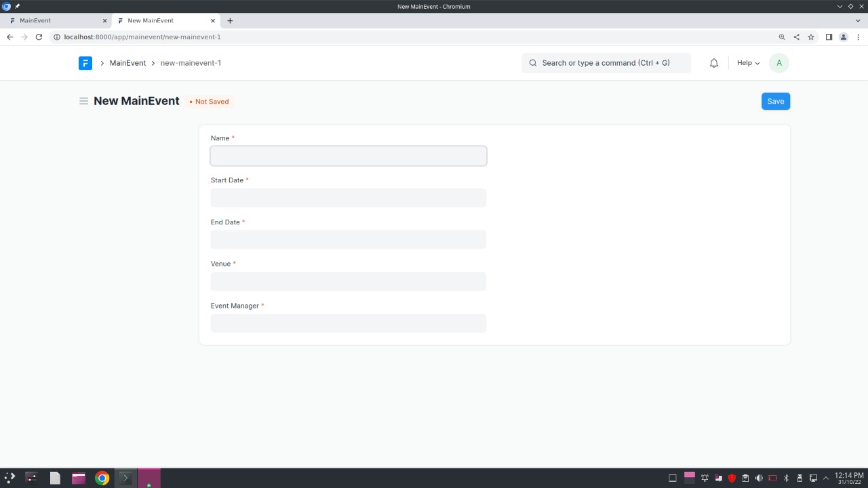868x488 pixels.
Task: Select the New MainEvent browser tab
Action: pos(165,21)
